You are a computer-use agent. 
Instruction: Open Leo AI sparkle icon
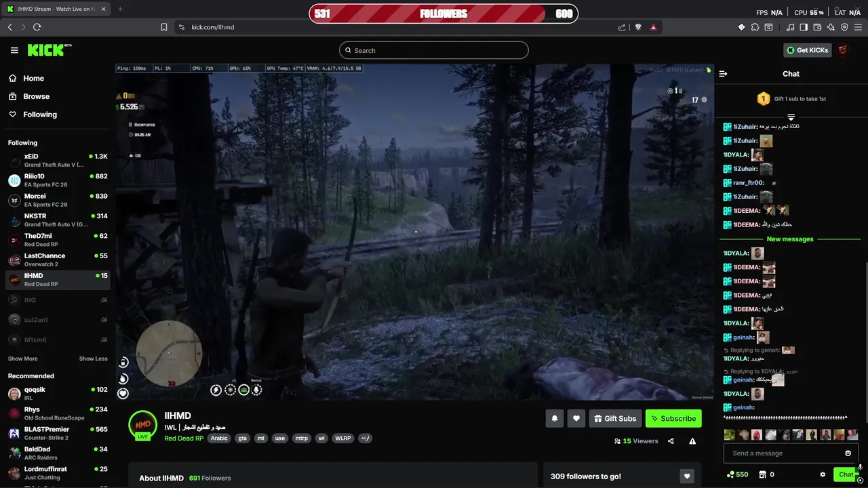coord(831,27)
